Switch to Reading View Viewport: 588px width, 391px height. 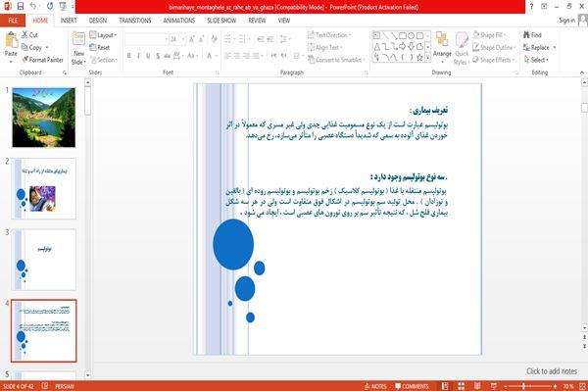point(477,386)
